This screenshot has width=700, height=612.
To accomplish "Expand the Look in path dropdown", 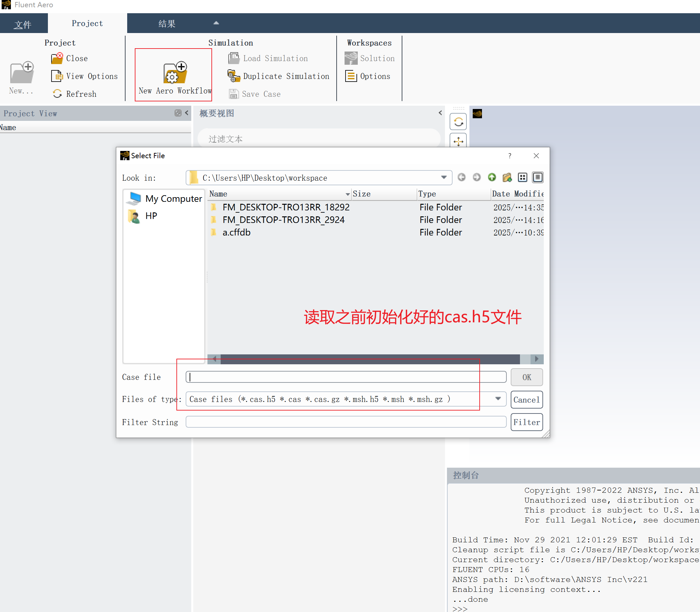I will tap(443, 177).
